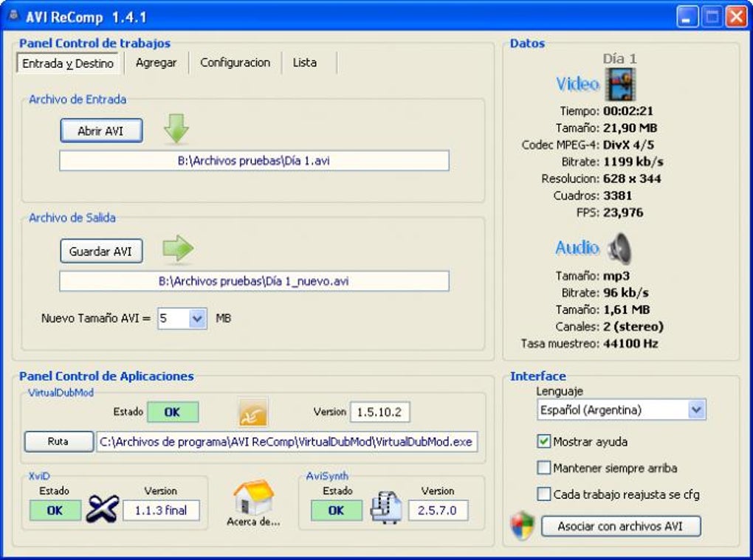
Task: Click the input path field Día 1.avi
Action: [x=254, y=161]
